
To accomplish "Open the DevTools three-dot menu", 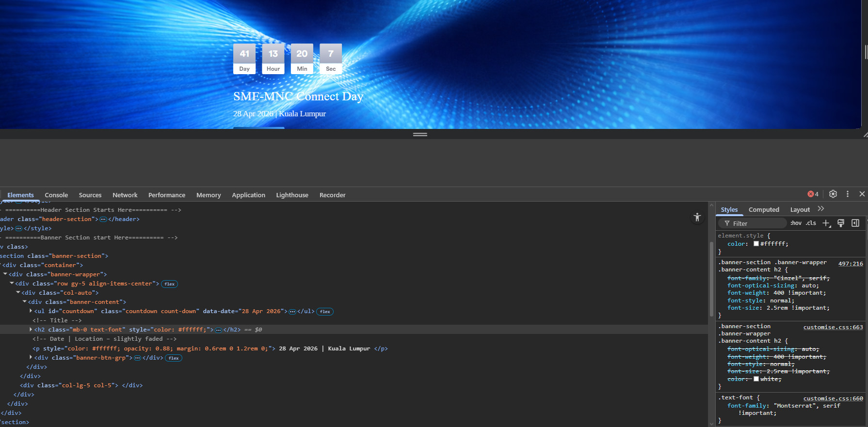I will (848, 194).
